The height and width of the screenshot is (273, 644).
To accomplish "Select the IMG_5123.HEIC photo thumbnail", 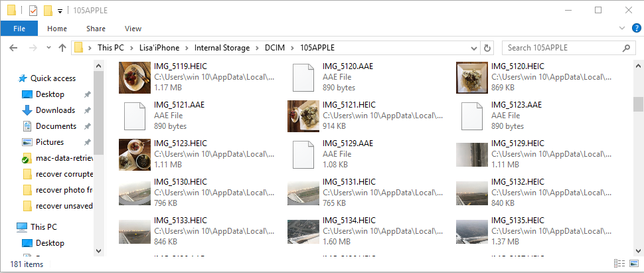I will pos(134,154).
